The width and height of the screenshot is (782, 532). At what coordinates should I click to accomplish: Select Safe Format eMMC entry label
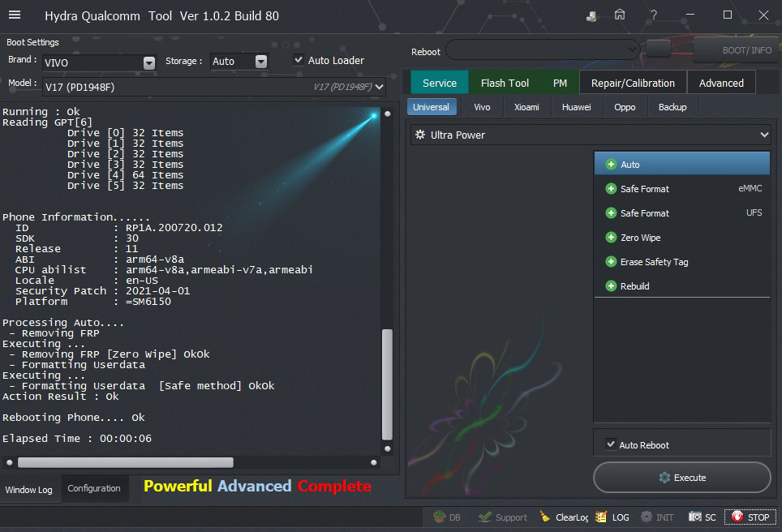click(x=644, y=189)
